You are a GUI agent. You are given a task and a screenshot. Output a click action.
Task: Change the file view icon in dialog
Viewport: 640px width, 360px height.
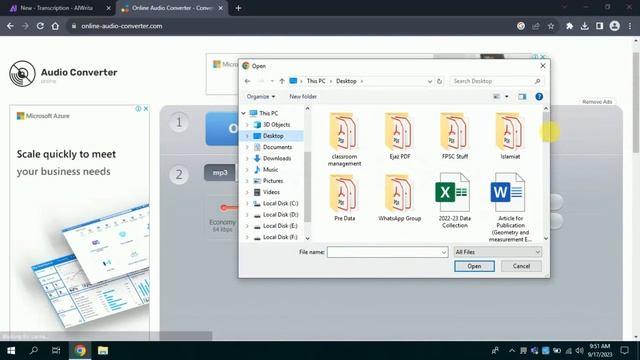[x=497, y=97]
